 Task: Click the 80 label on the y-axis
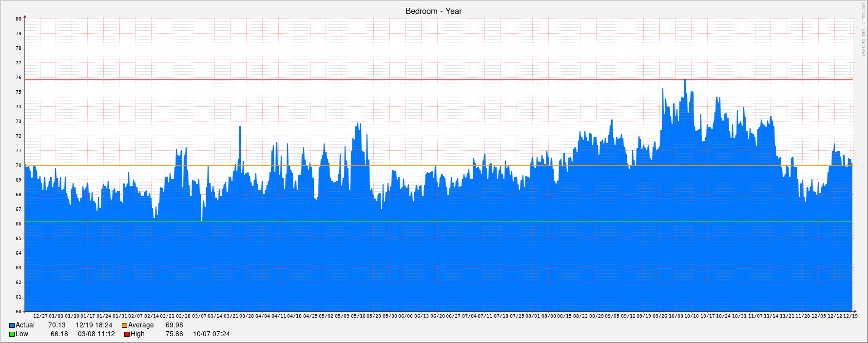(19, 19)
